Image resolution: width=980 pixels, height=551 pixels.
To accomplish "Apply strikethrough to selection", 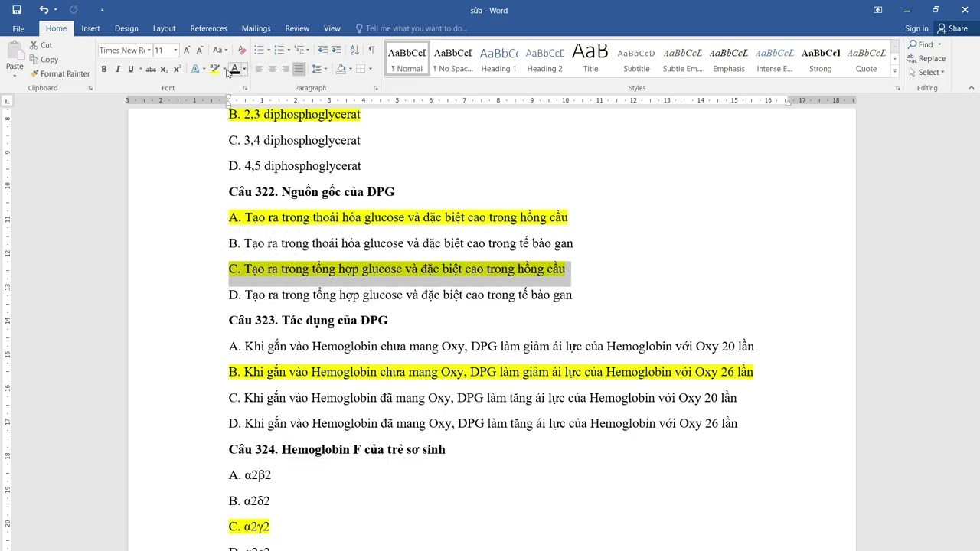I will (x=151, y=69).
